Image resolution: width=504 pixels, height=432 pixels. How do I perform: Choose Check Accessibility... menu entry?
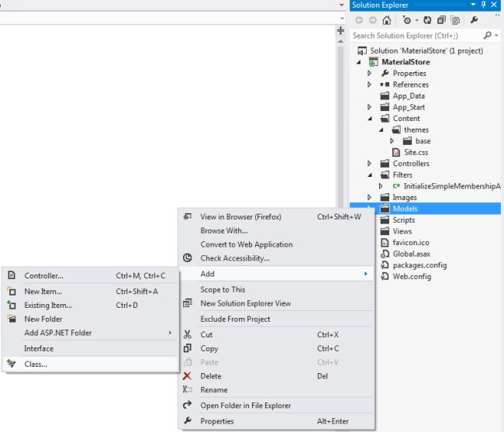(277, 258)
